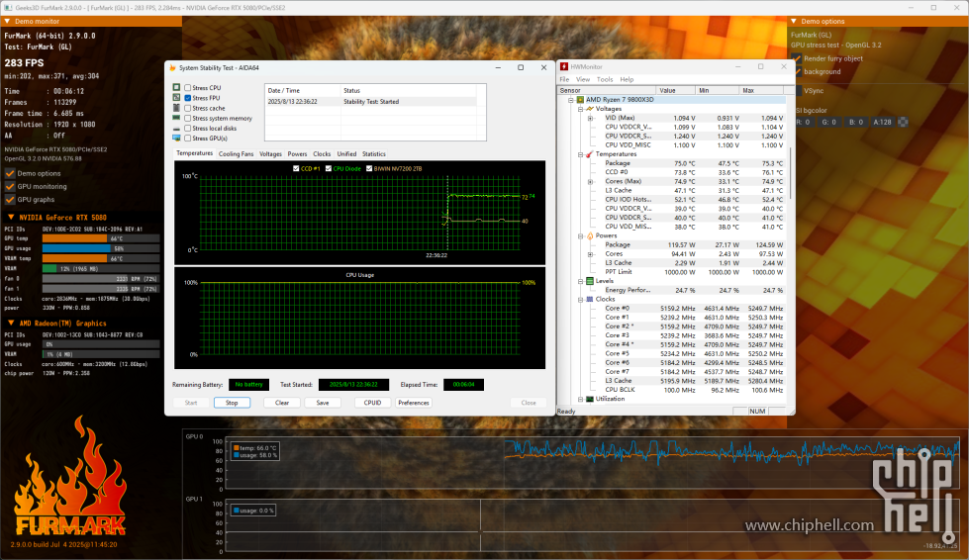
Task: Click the Clocks blue icon in HWMonitor
Action: 590,300
